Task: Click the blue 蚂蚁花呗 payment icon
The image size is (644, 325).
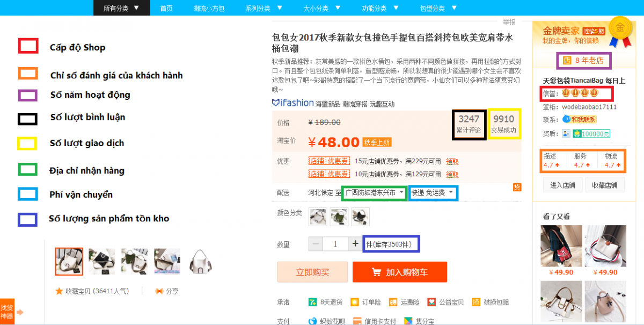Action: 312,321
